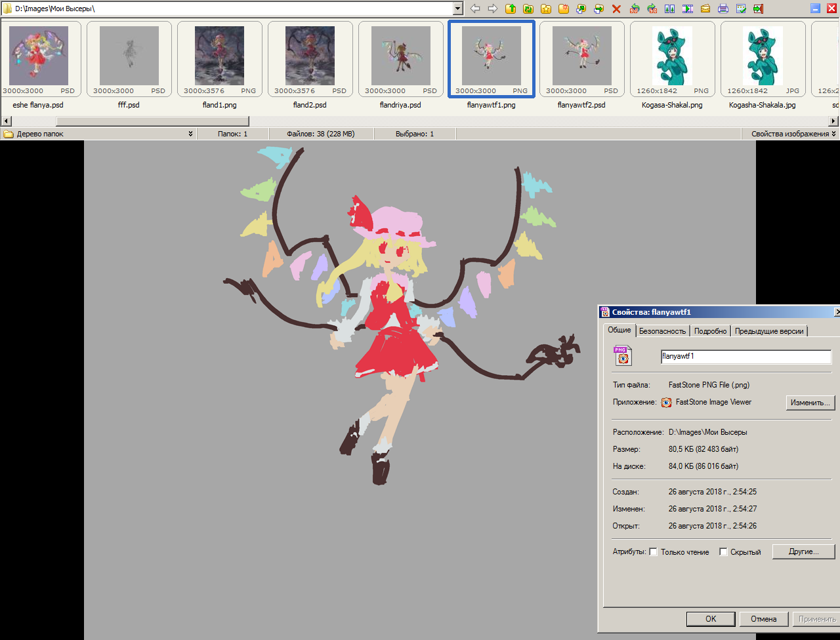Click the 'Изменить...' button
Screen dimensions: 840x640
click(810, 403)
